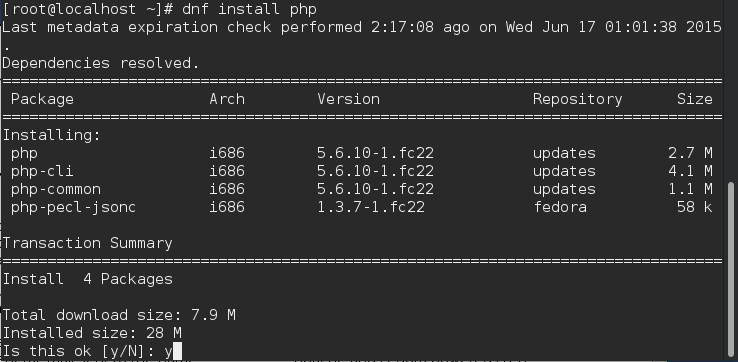Screen dimensions: 738x362
Task: Click 'Install 4 Packages' line
Action: [x=88, y=279]
